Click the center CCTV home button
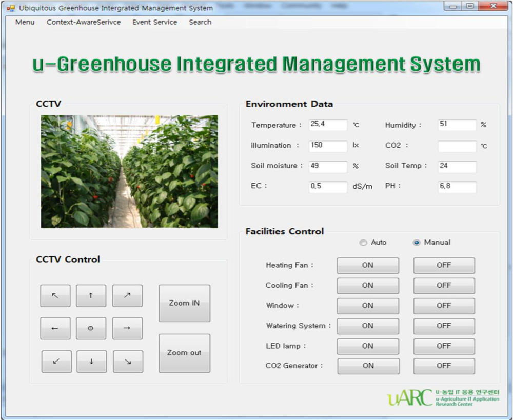Image resolution: width=513 pixels, height=420 pixels. tap(91, 329)
